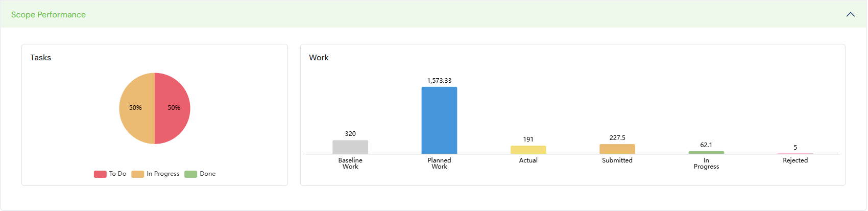Click the green In Progress bar

tap(706, 152)
